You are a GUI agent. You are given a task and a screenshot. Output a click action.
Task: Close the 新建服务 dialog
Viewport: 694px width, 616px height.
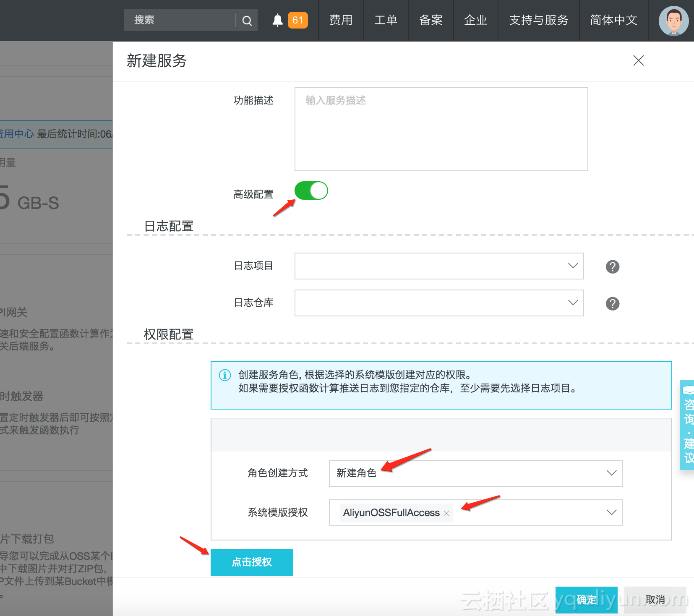tap(638, 60)
